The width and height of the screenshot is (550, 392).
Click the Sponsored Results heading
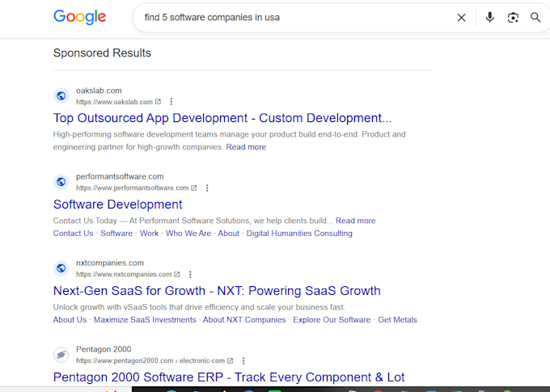pyautogui.click(x=102, y=53)
